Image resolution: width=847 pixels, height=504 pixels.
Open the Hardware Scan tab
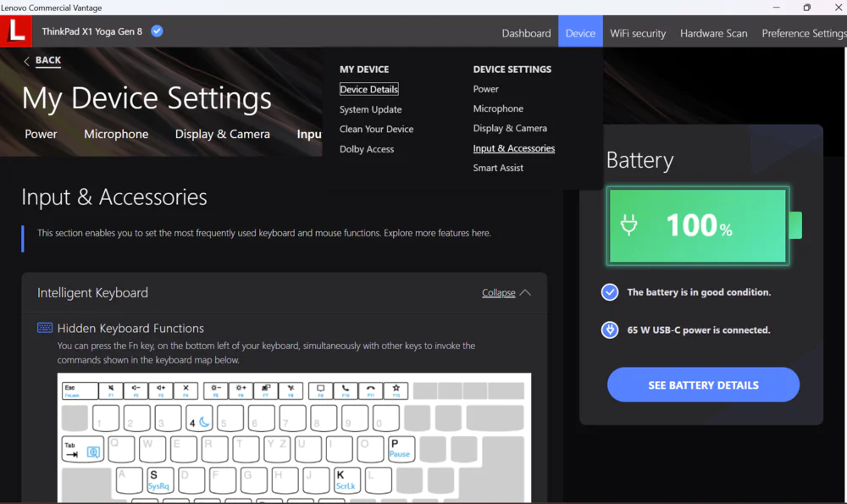pyautogui.click(x=713, y=33)
